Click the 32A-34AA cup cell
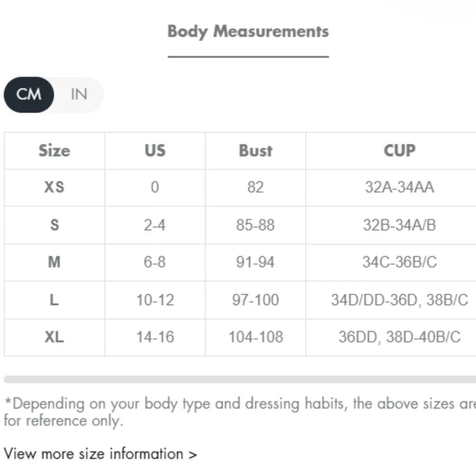The height and width of the screenshot is (476, 476). click(399, 187)
